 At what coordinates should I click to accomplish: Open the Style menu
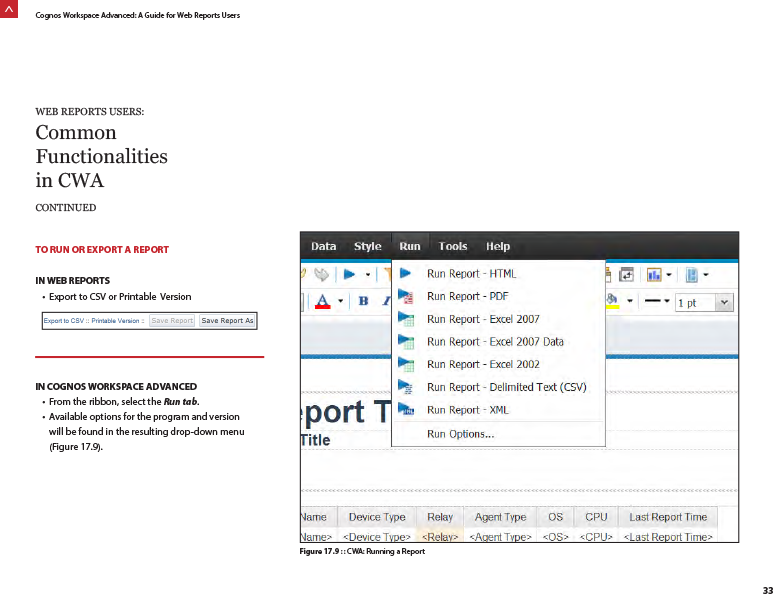coord(368,246)
